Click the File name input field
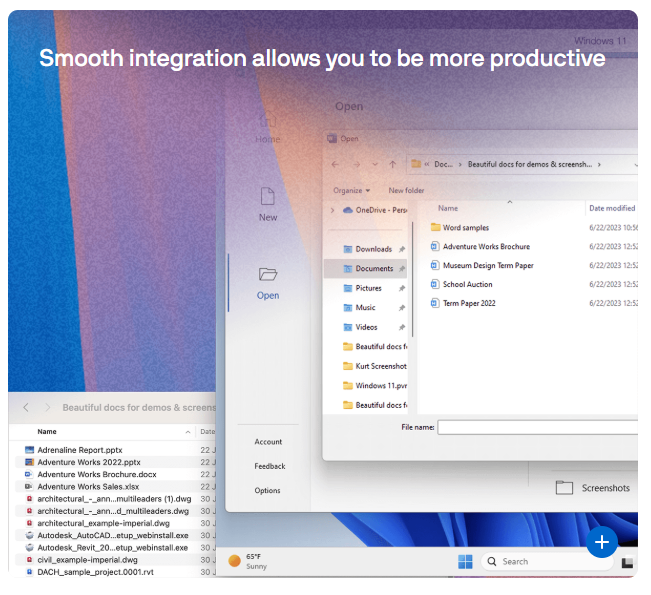 [x=538, y=427]
